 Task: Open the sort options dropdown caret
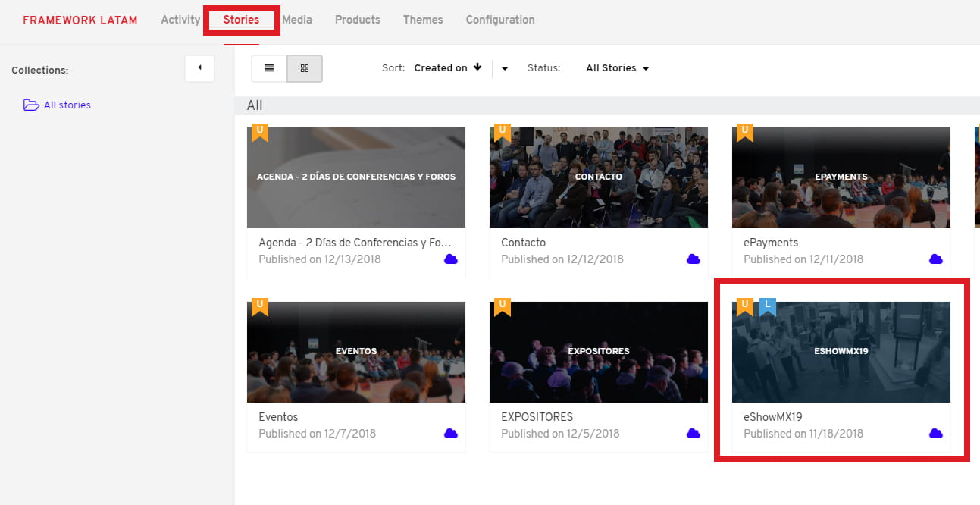point(505,69)
